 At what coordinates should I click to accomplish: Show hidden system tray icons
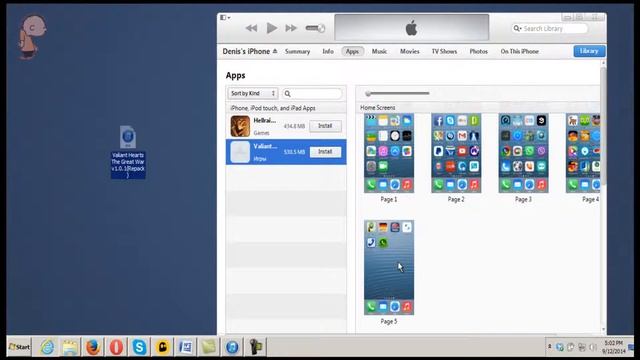point(549,347)
